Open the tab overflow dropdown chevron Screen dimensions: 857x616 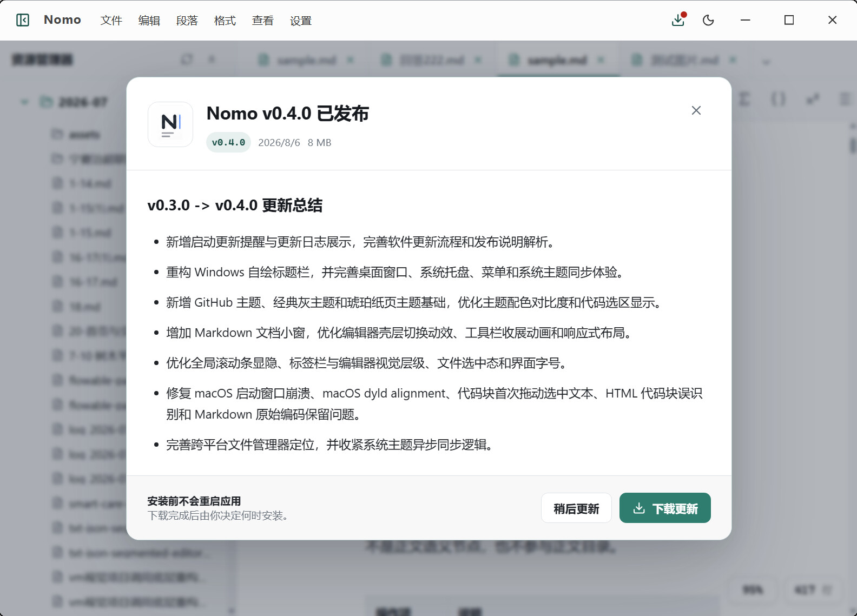pyautogui.click(x=766, y=62)
